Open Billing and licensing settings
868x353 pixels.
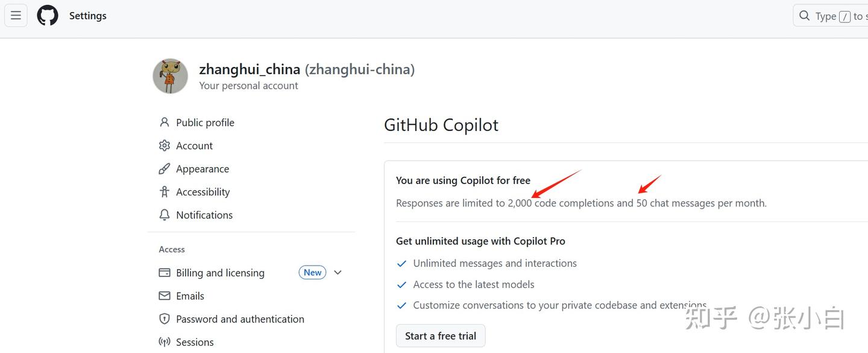(x=220, y=273)
